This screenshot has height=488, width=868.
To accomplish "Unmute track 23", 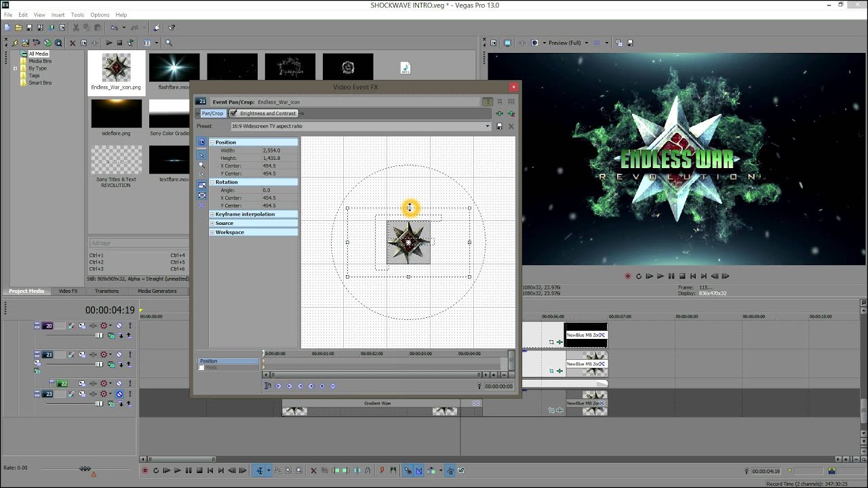I will [x=119, y=394].
